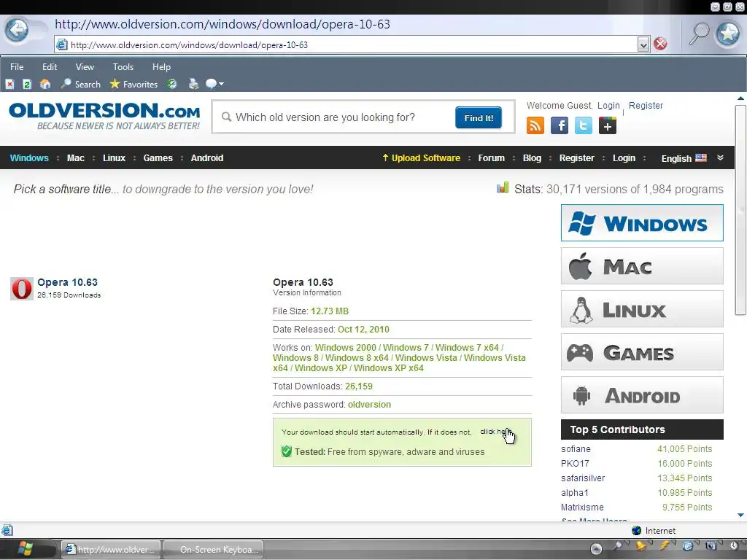The height and width of the screenshot is (560, 747).
Task: Open the Edit menu
Action: coord(50,67)
